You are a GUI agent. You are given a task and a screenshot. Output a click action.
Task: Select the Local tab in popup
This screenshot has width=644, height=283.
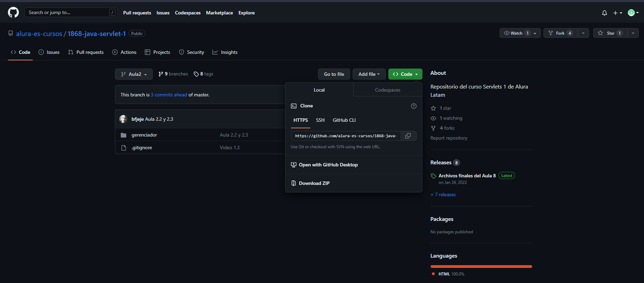[x=319, y=90]
